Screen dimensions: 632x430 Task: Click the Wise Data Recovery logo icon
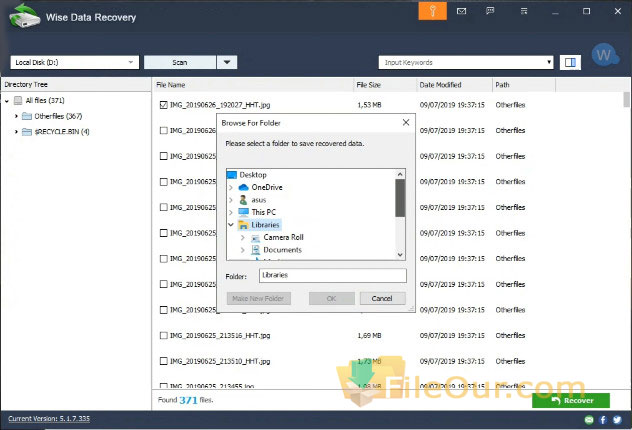point(24,16)
